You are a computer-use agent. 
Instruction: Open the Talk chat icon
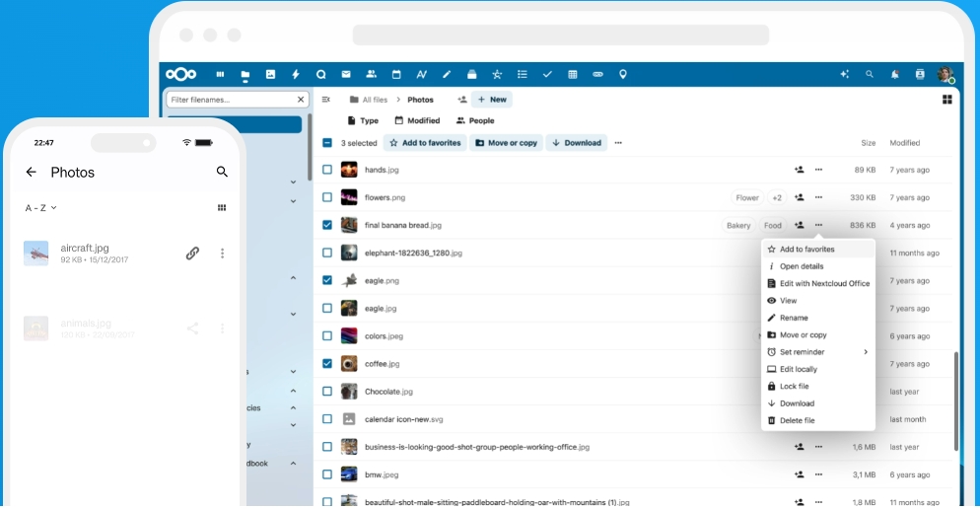coord(320,74)
